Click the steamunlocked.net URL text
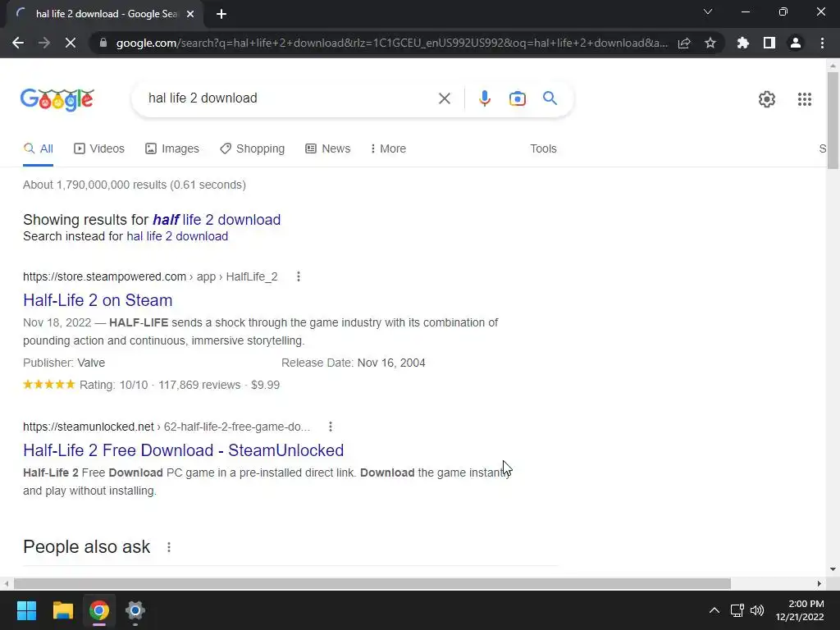The width and height of the screenshot is (840, 630). click(167, 427)
